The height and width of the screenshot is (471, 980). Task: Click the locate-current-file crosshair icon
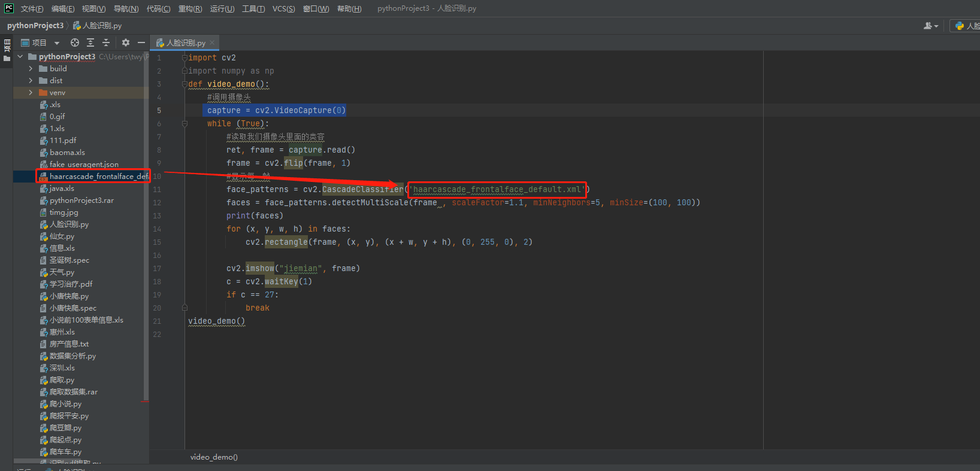pos(75,42)
